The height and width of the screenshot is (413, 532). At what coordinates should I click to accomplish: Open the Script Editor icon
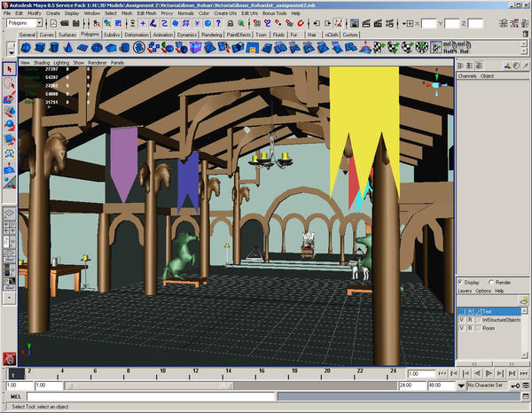(x=526, y=396)
